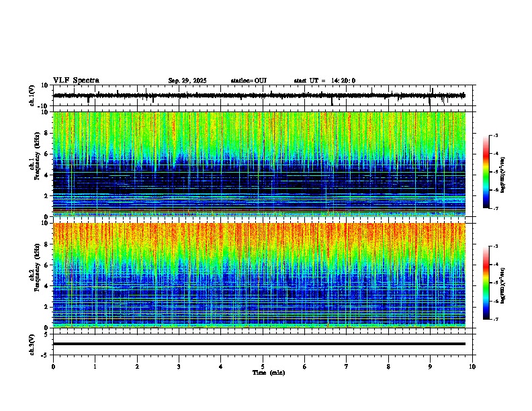Click the flat black ch.3 voltage trace
This screenshot has height=411, width=532.
point(259,344)
